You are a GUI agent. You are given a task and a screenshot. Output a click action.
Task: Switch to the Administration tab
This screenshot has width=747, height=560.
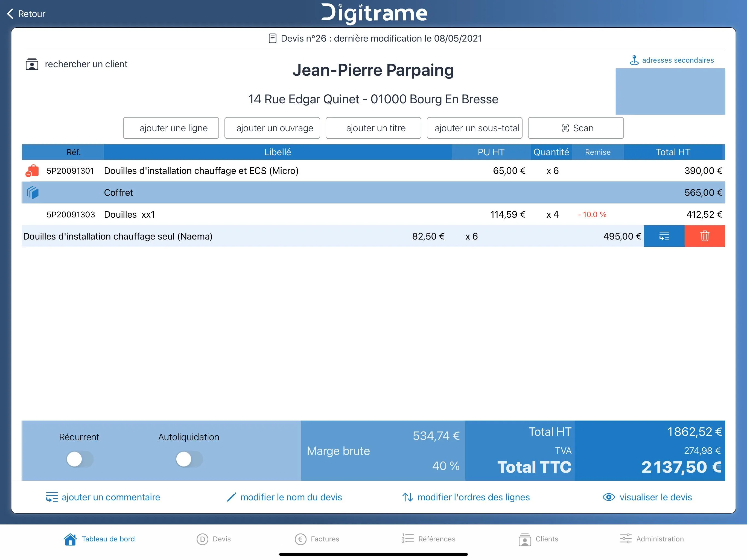coord(652,539)
